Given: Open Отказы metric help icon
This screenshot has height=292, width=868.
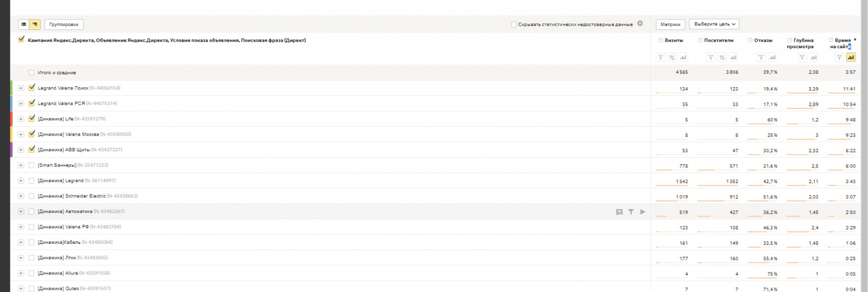Looking at the screenshot, I should (750, 40).
